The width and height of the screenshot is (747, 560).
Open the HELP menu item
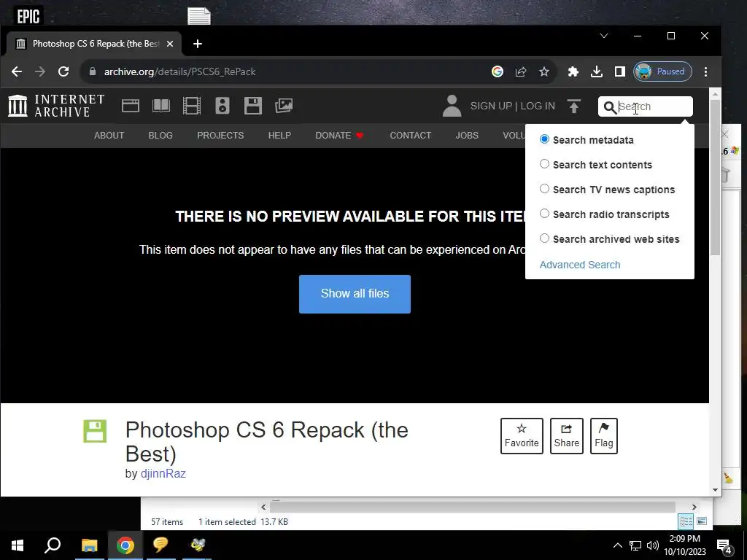279,135
